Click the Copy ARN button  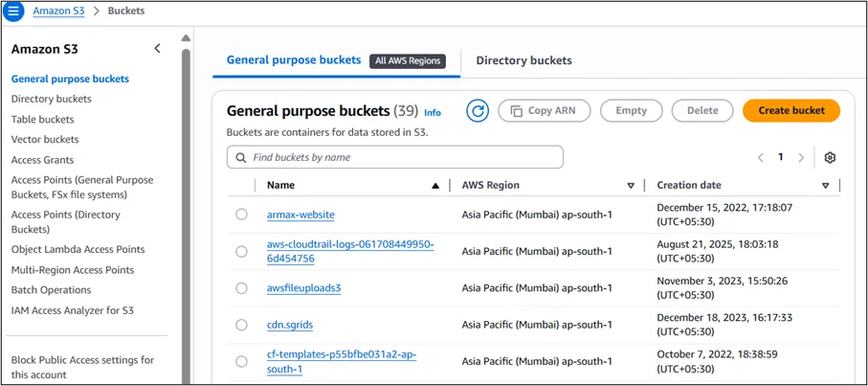click(545, 110)
